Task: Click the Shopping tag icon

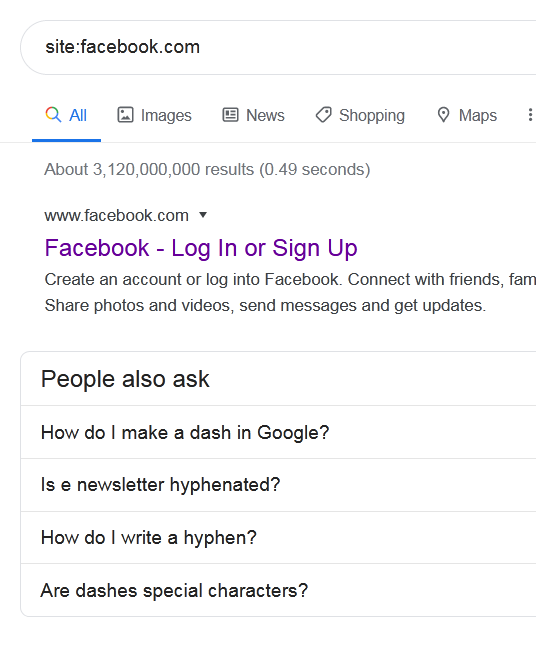Action: [323, 115]
